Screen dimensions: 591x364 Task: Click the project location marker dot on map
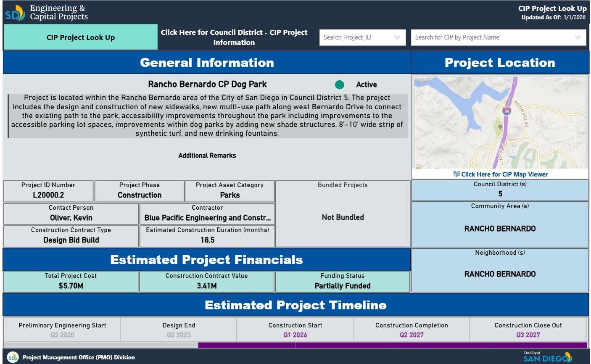[x=500, y=127]
